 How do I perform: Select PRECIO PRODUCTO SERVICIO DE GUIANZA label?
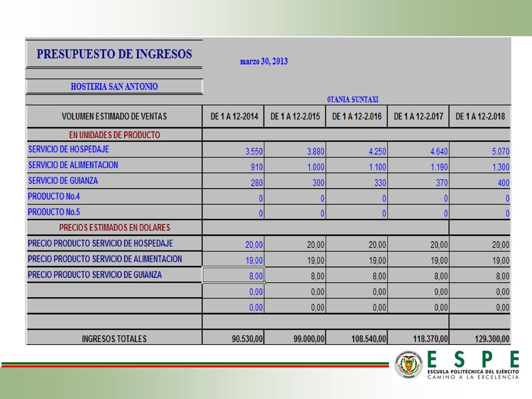(x=95, y=275)
